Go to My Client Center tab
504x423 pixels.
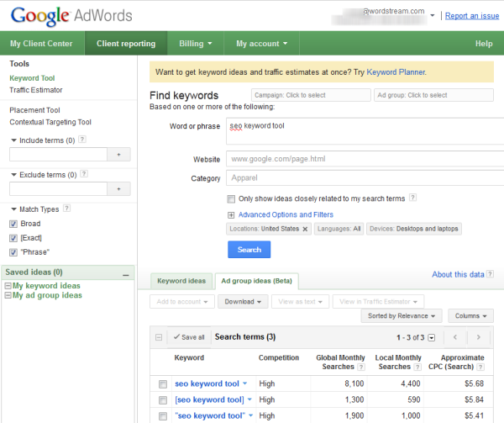(x=41, y=44)
